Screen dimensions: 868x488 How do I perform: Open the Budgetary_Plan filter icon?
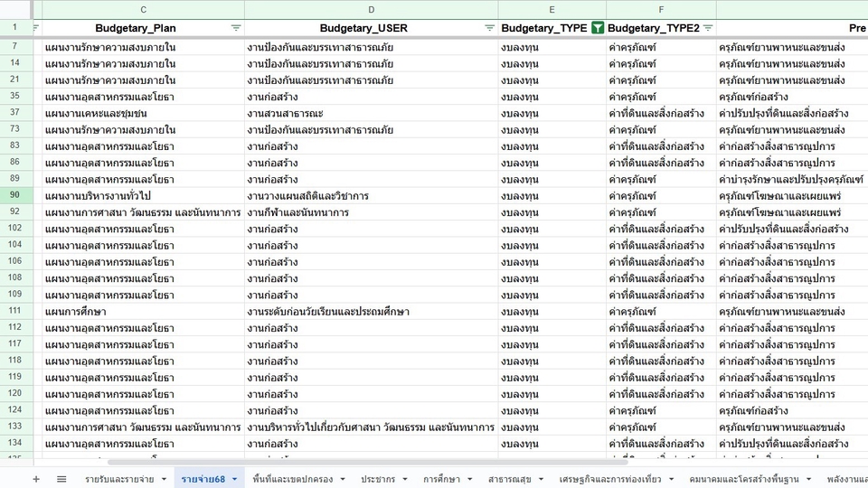click(x=236, y=28)
